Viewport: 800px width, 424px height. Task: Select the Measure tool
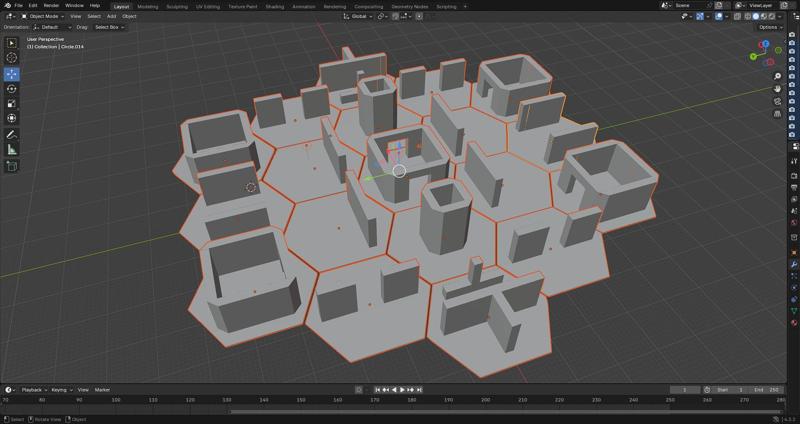pos(11,149)
